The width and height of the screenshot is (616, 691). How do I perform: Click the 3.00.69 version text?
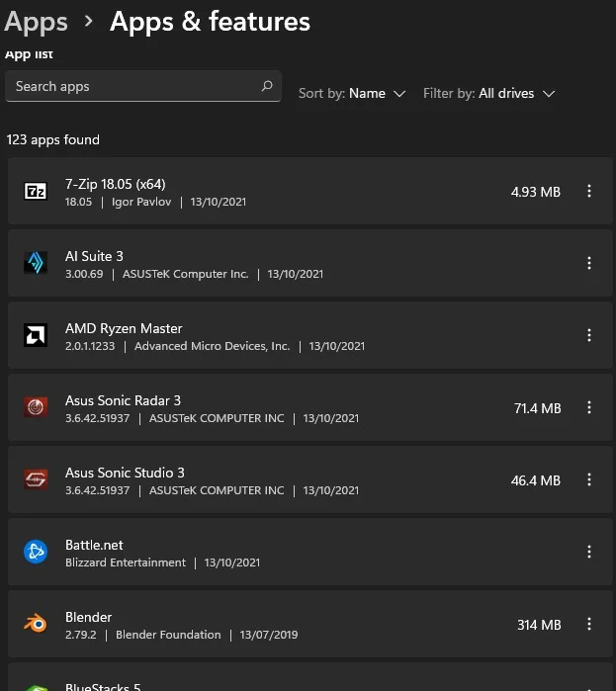[84, 274]
